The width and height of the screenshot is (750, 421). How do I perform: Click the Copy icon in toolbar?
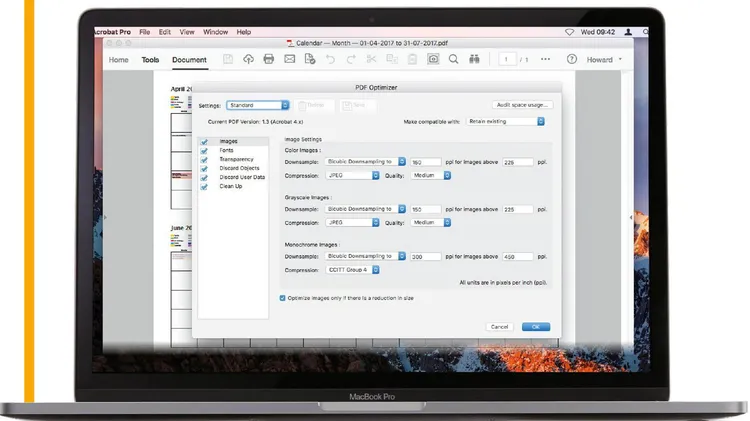pyautogui.click(x=392, y=59)
